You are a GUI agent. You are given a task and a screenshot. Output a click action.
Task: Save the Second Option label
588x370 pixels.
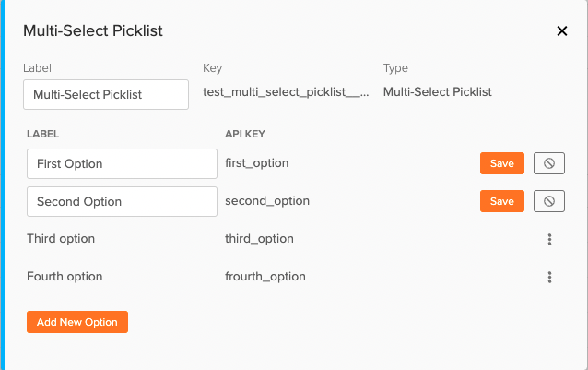[x=501, y=201]
